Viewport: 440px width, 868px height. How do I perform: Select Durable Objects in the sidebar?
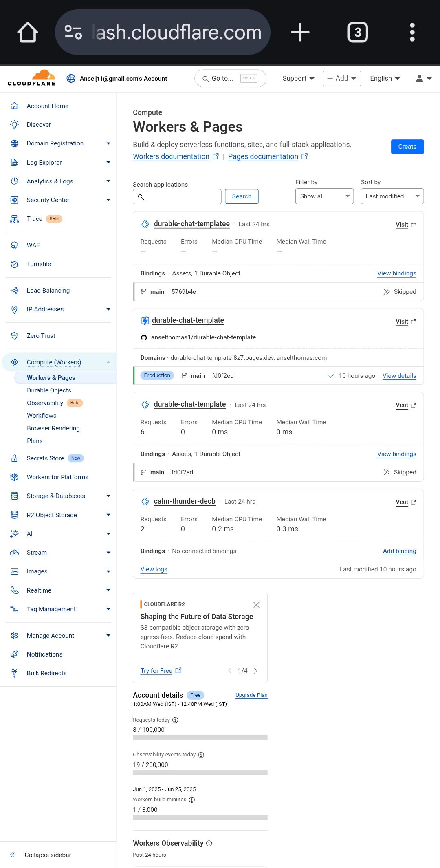(x=49, y=390)
